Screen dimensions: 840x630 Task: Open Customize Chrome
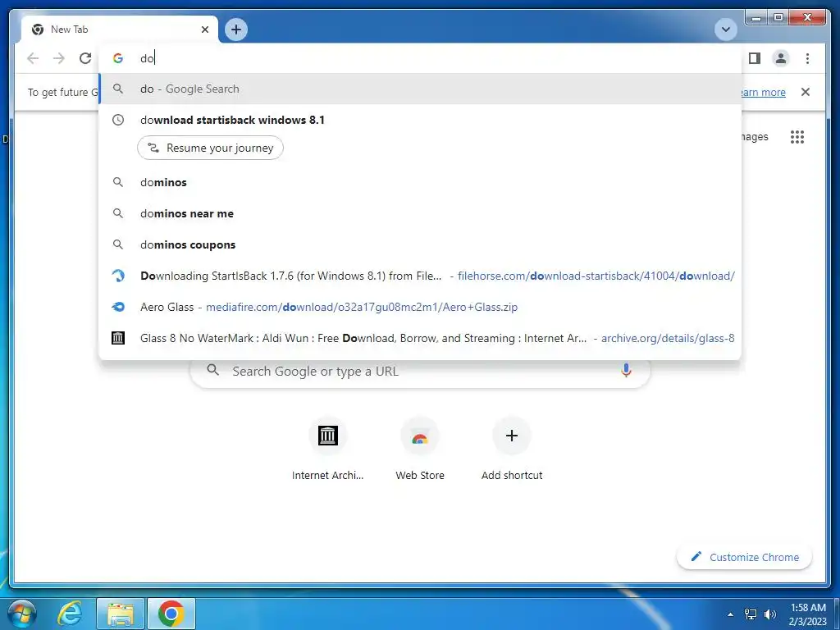[x=745, y=557]
